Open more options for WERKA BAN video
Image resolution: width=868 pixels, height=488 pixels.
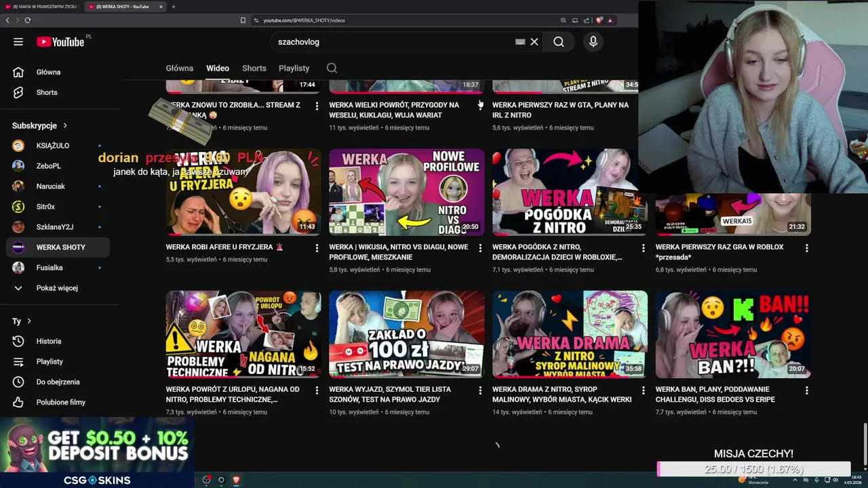click(x=807, y=391)
